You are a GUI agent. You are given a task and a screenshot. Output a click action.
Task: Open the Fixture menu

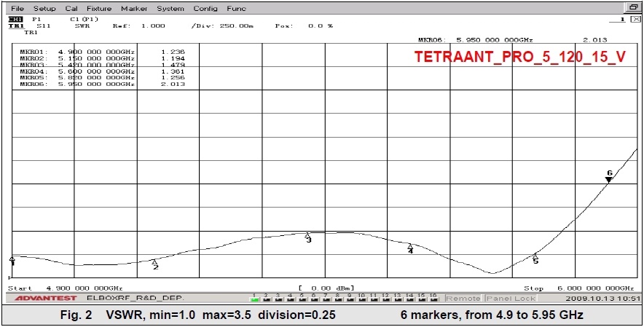click(98, 8)
